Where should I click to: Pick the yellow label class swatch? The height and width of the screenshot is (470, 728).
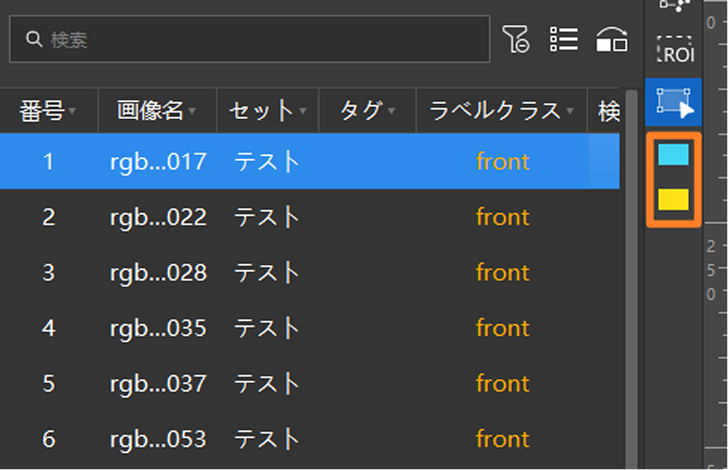click(673, 199)
